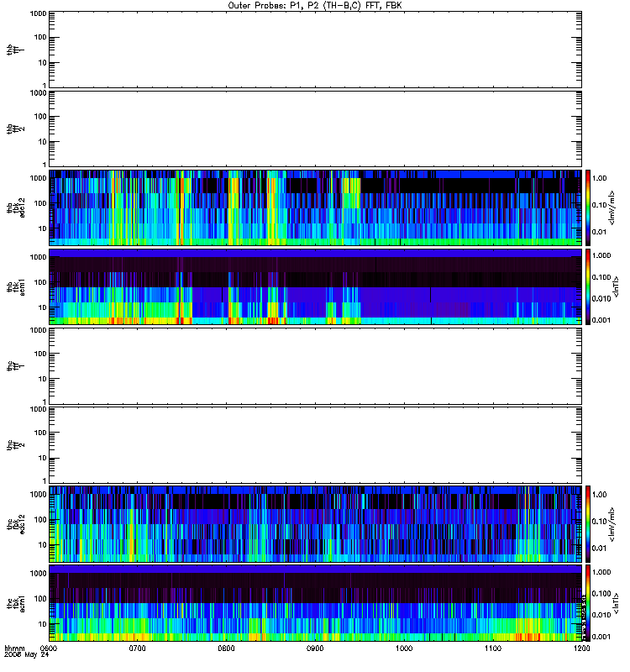Click the 1200 time axis label
Screen dimensions: 630x672
point(581,648)
